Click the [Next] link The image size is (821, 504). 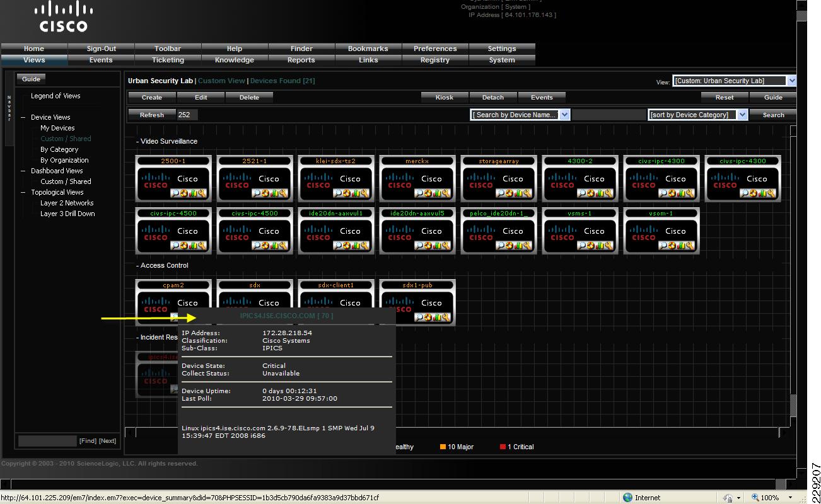108,441
